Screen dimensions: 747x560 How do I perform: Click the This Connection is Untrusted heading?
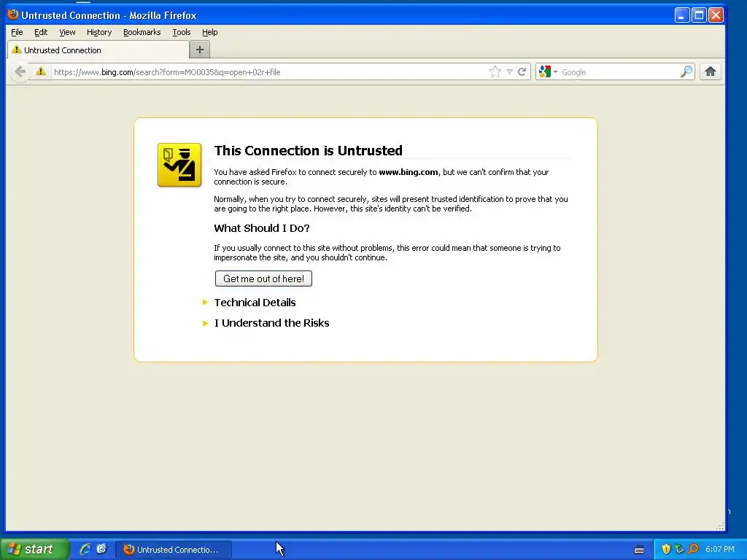[309, 150]
